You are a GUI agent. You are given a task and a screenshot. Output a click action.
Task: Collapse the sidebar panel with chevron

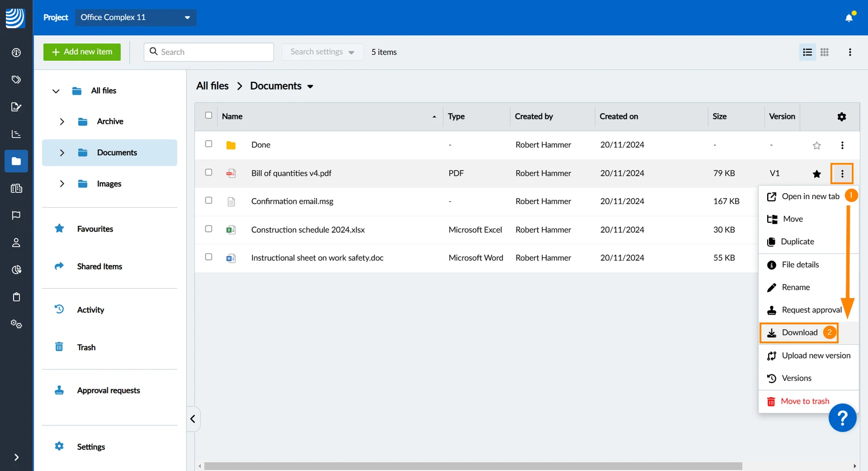(x=193, y=419)
